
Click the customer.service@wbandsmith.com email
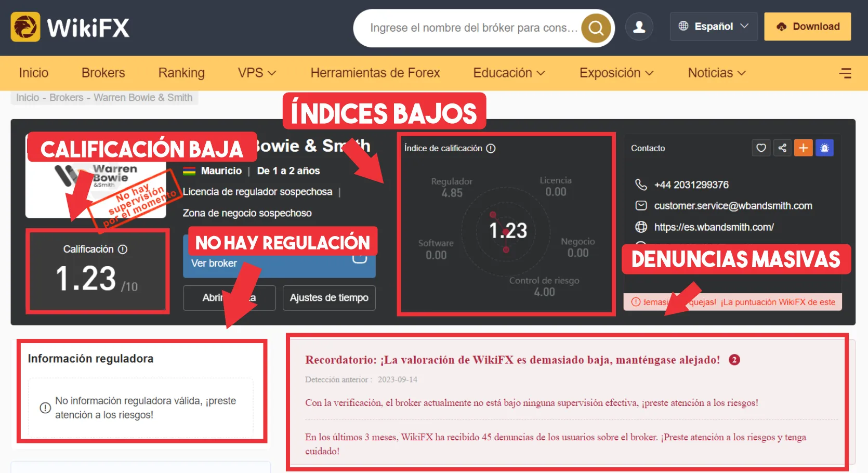(x=733, y=206)
